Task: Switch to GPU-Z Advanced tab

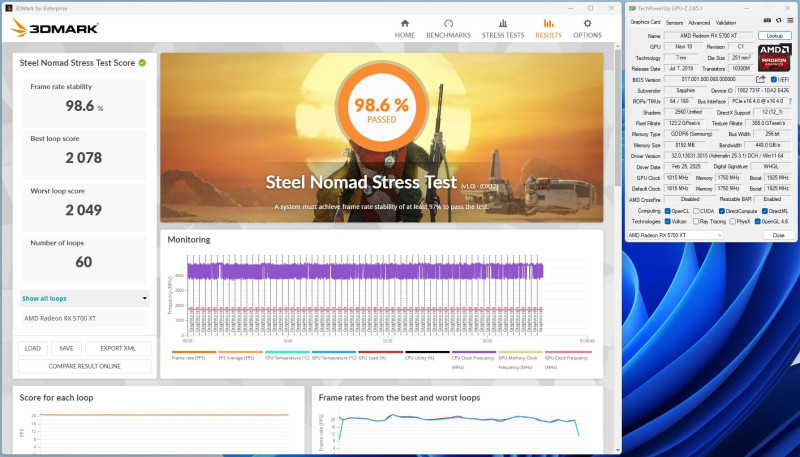Action: 698,22
